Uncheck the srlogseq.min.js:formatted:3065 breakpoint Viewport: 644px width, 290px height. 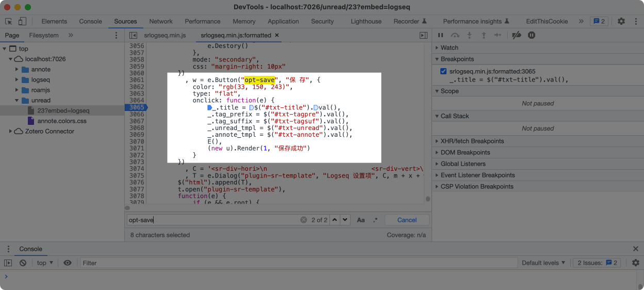click(443, 71)
